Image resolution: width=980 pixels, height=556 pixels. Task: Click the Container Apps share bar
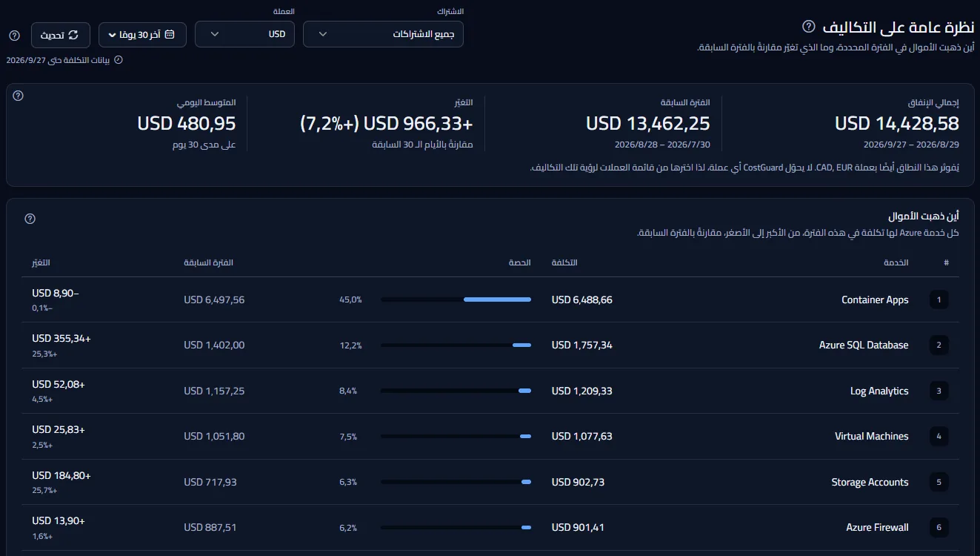[x=456, y=299]
